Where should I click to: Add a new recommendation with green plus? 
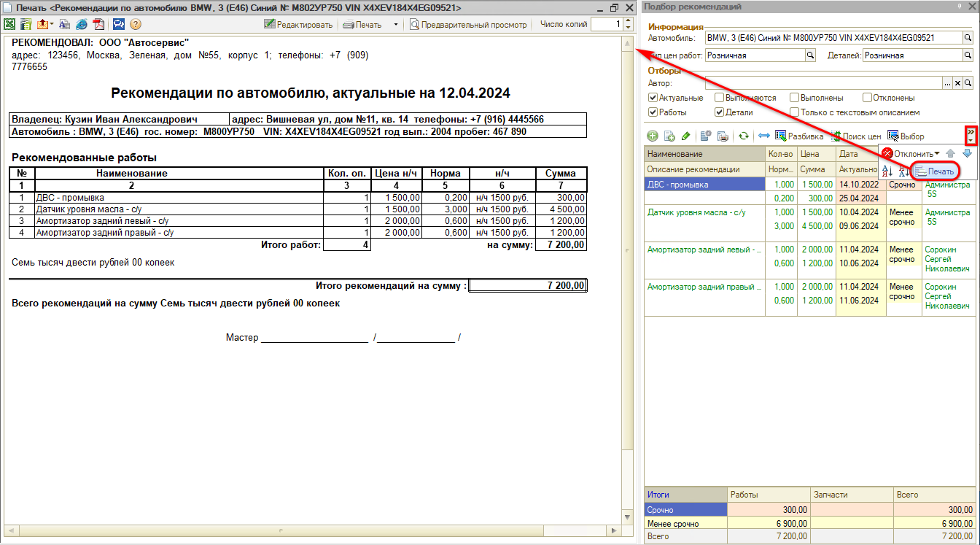click(x=653, y=136)
